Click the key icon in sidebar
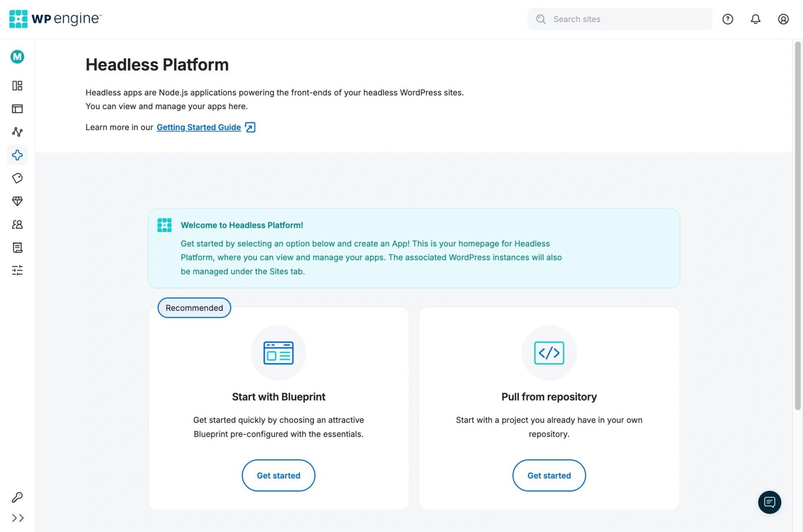The image size is (803, 532). point(17,497)
